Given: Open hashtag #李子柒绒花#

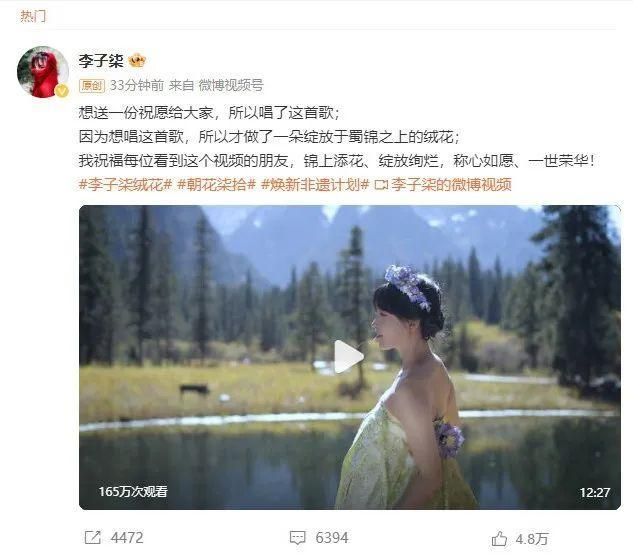Looking at the screenshot, I should [x=126, y=185].
